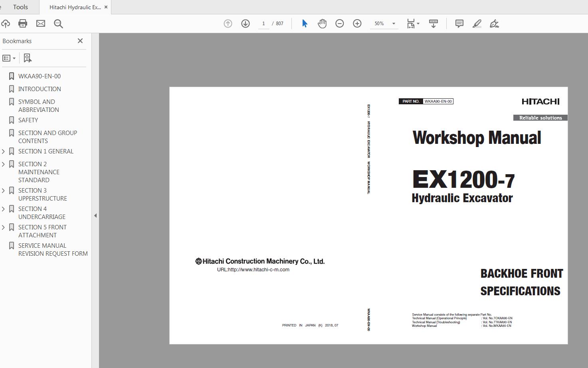Expand SECTION 4 UNDERCARRIAGE bookmark
Screen dimensions: 588x368
(x=3, y=209)
